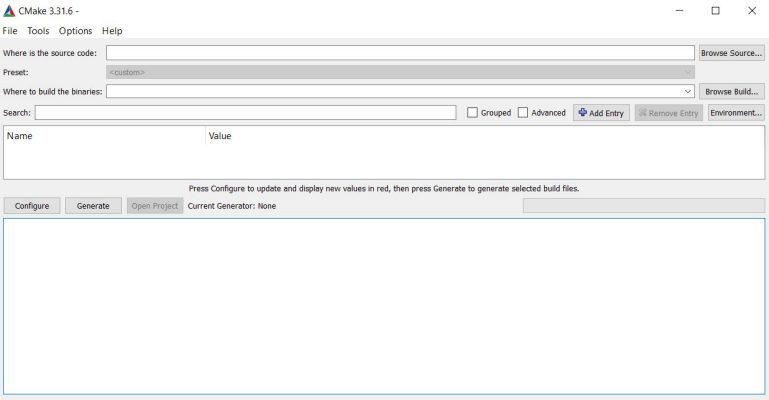
Task: Click the Open Project button
Action: (154, 206)
